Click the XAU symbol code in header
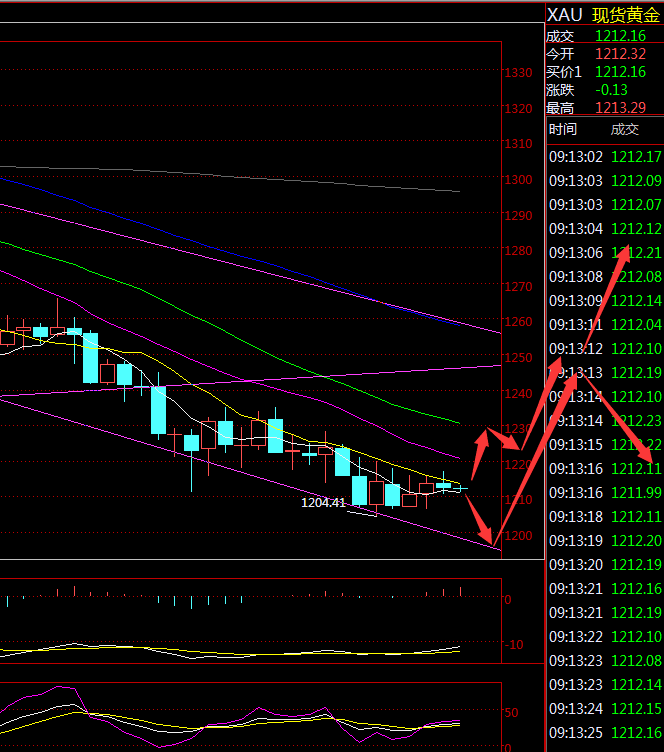Image resolution: width=664 pixels, height=752 pixels. pyautogui.click(x=564, y=15)
